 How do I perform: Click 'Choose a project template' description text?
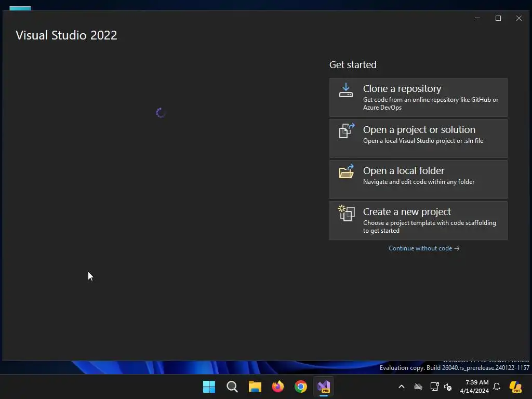[x=430, y=227]
